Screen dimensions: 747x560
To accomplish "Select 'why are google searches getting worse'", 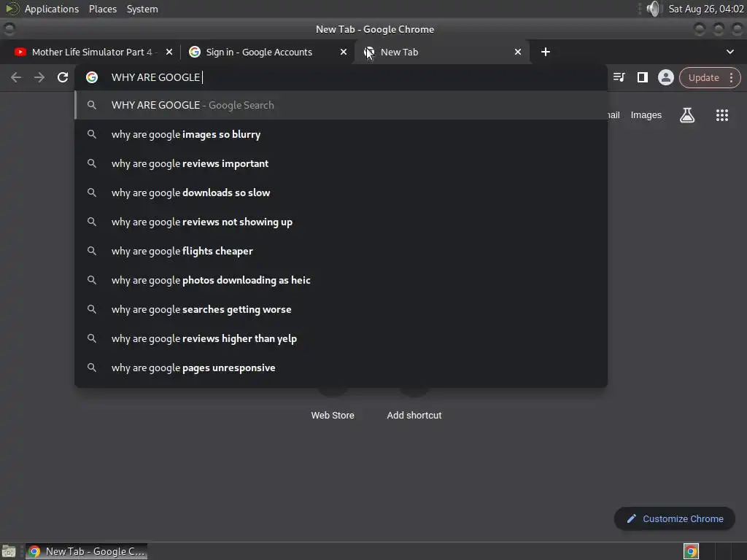I will [341, 309].
